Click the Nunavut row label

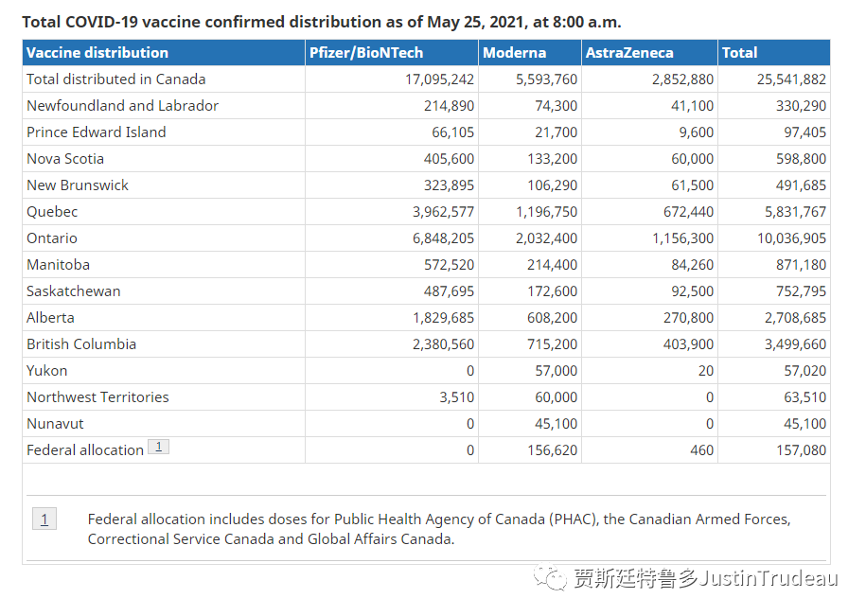55,423
